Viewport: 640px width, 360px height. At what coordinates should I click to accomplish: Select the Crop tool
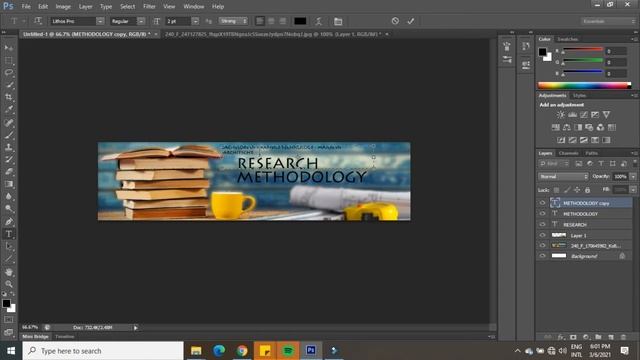pyautogui.click(x=9, y=97)
